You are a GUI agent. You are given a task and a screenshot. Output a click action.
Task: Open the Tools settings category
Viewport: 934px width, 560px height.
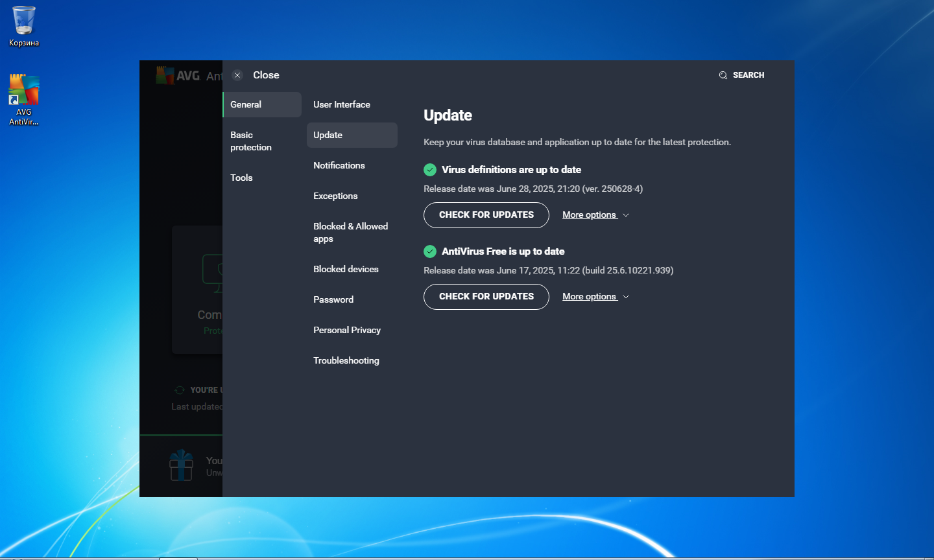tap(262, 178)
